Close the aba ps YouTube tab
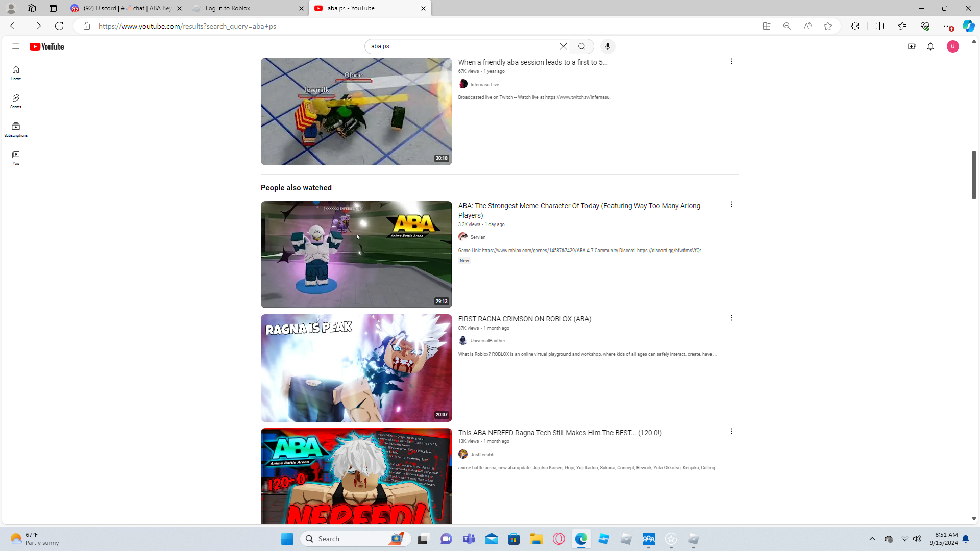The width and height of the screenshot is (980, 551). point(423,8)
